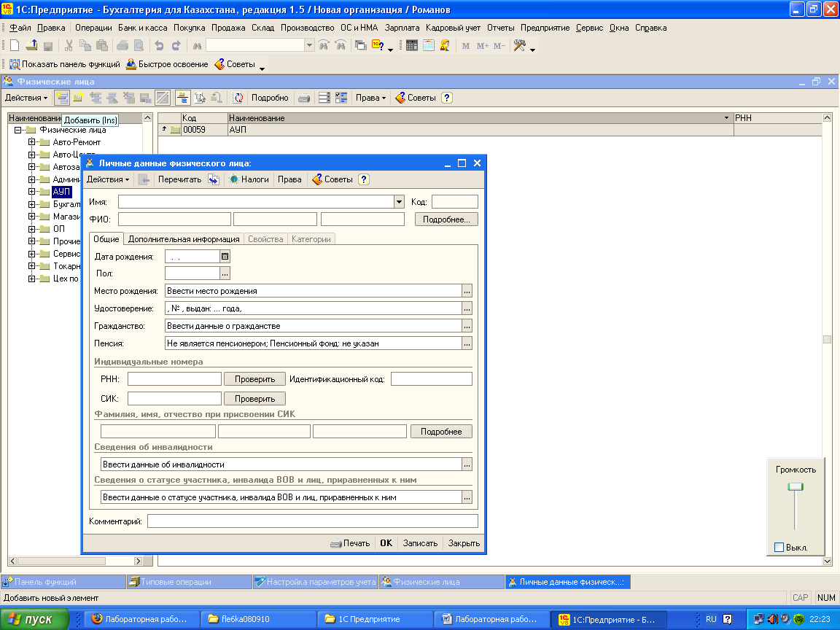
Task: Click the Cut scissors icon
Action: (x=69, y=46)
